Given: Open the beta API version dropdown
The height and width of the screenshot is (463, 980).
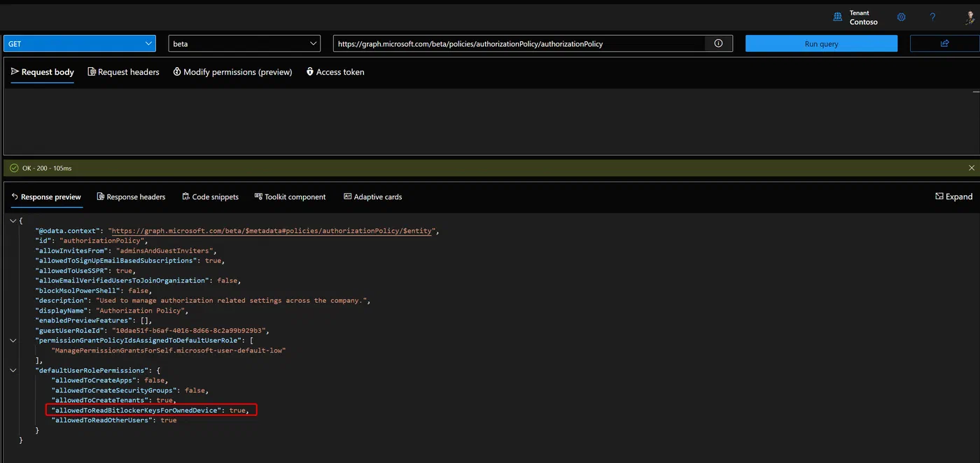Looking at the screenshot, I should pos(244,43).
